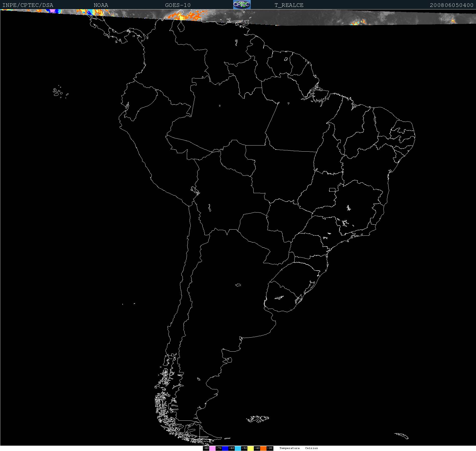Select the light blue legend swatch

click(238, 448)
